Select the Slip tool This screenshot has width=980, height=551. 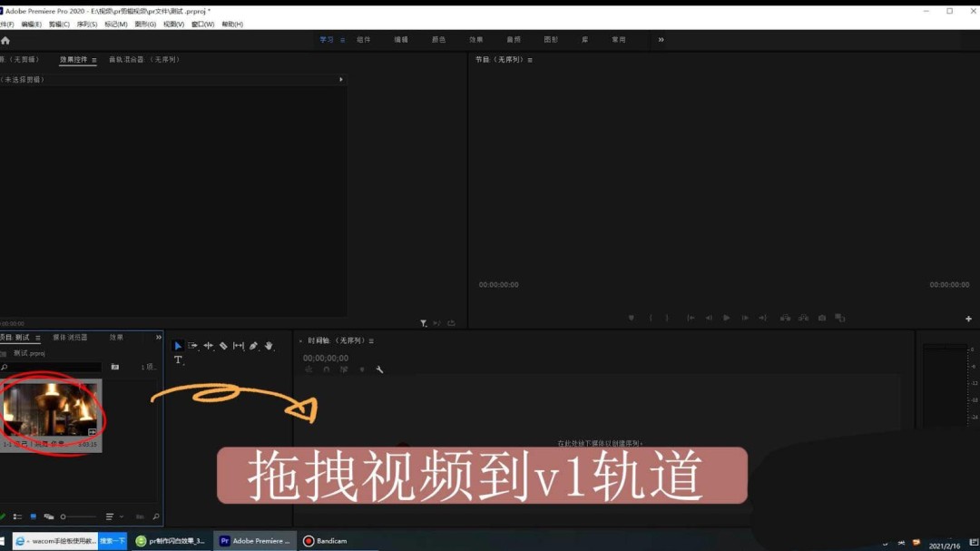point(239,346)
